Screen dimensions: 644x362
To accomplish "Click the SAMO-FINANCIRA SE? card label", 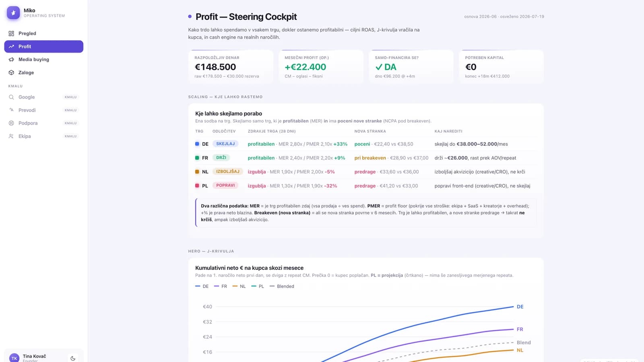I will coord(397,58).
